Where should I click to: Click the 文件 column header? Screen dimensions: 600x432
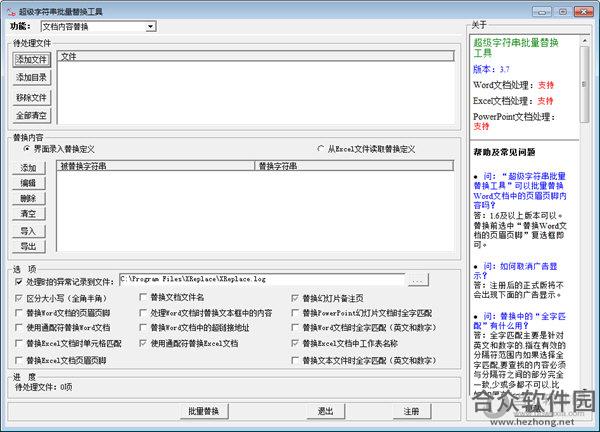(256, 57)
